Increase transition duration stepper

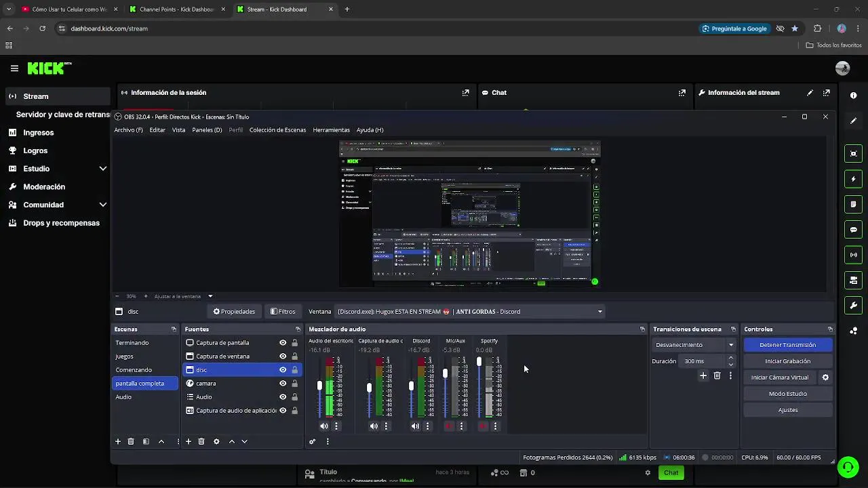730,358
